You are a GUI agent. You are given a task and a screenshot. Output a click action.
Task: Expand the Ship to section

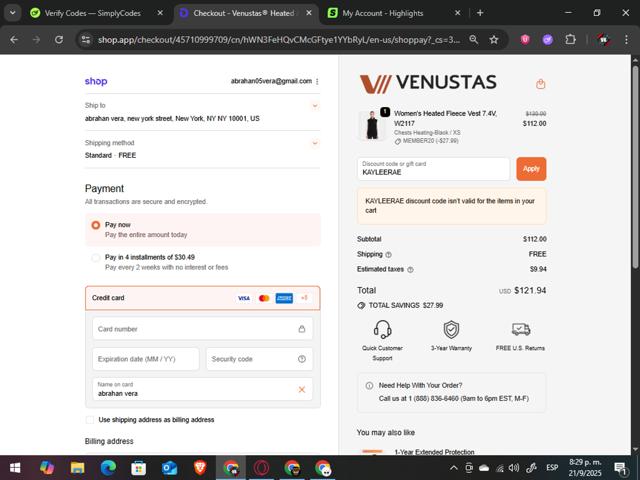point(315,106)
